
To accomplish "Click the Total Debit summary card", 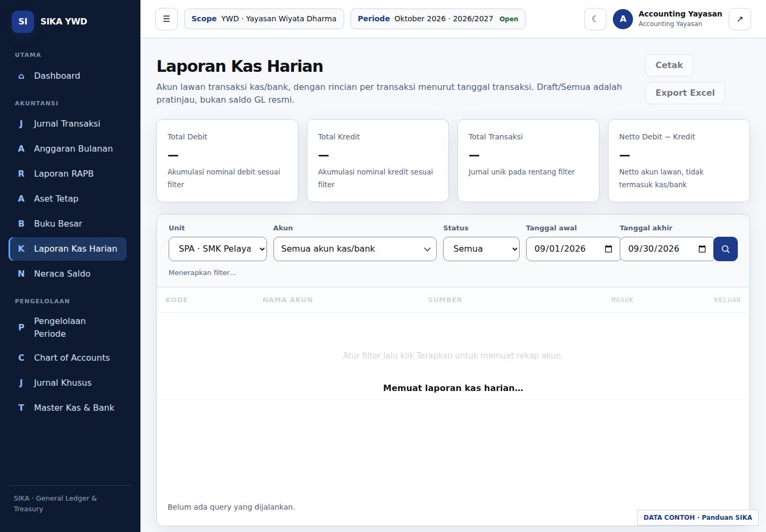I will coord(227,161).
